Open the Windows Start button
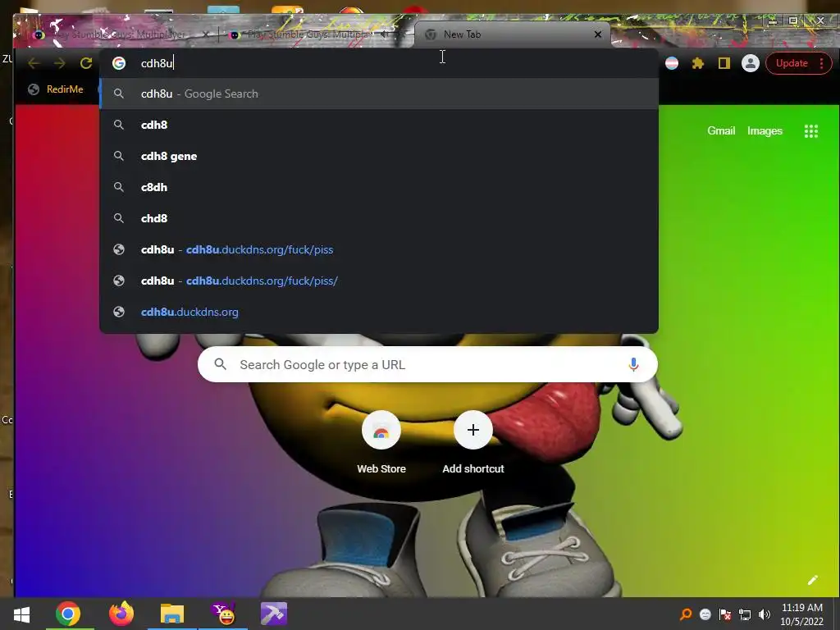The height and width of the screenshot is (630, 840). pyautogui.click(x=21, y=614)
